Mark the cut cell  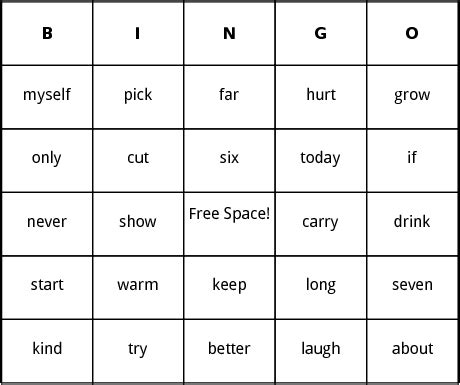tap(138, 161)
